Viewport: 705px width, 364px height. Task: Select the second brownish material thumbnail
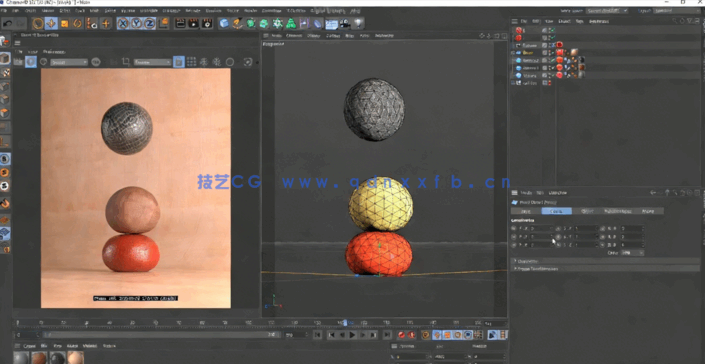point(39,358)
